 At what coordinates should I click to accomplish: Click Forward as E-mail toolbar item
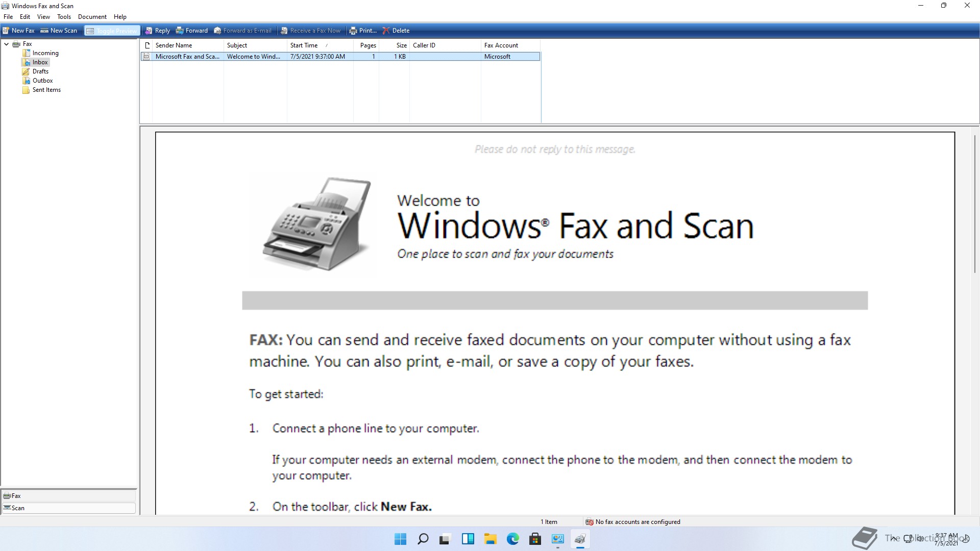[242, 31]
